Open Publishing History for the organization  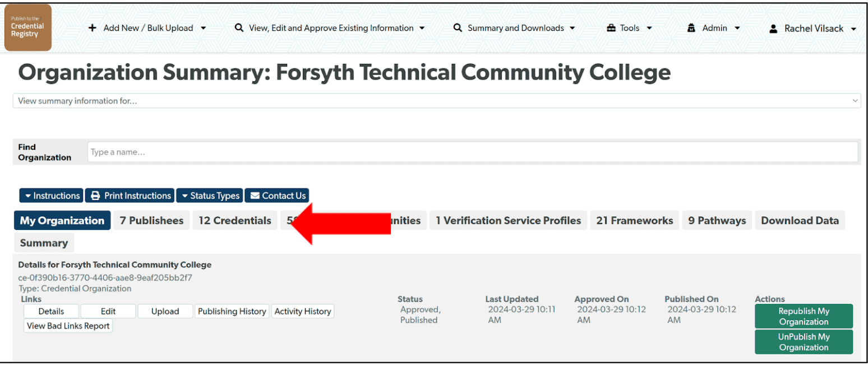[x=232, y=311]
